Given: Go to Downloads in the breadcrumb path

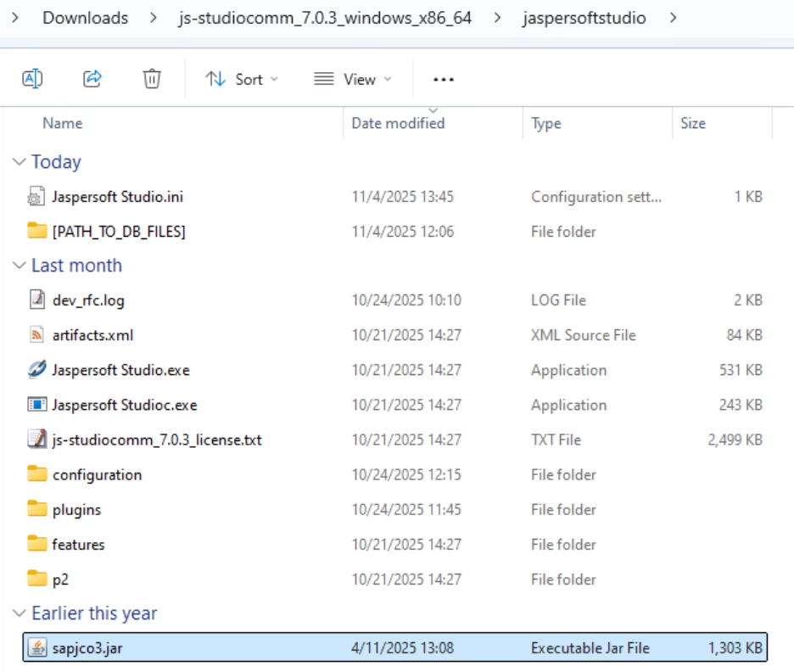Looking at the screenshot, I should [86, 18].
